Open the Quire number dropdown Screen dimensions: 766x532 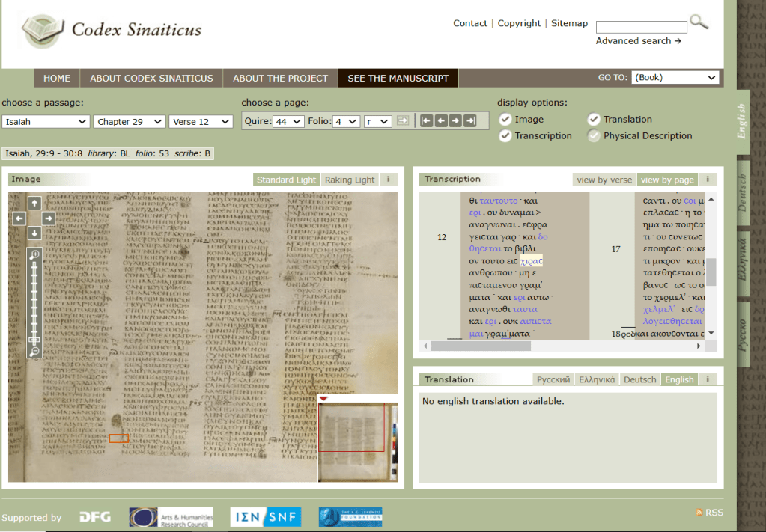288,122
